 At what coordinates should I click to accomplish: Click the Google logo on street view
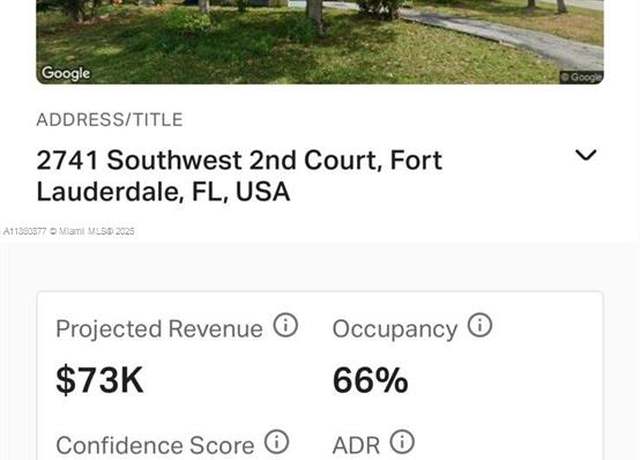click(x=66, y=73)
